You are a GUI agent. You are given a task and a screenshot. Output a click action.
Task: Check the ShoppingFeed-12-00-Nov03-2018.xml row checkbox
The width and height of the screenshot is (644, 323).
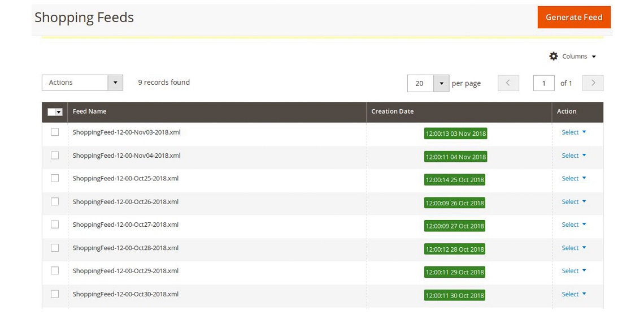coord(55,132)
